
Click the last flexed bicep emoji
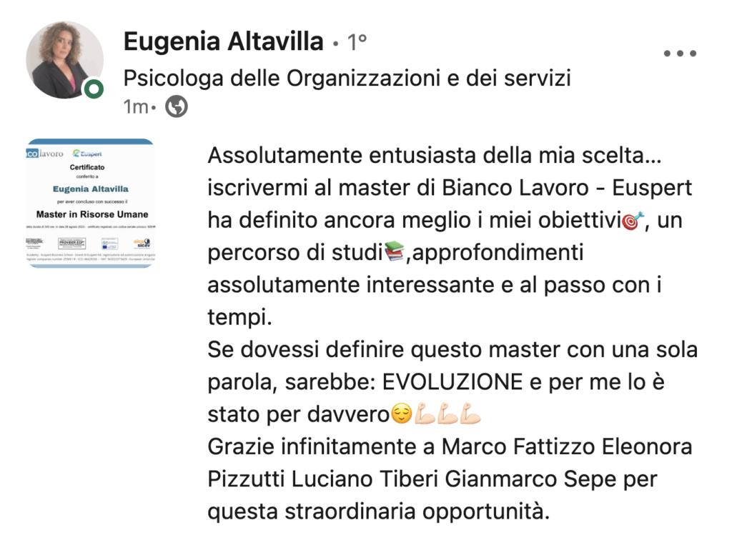[x=471, y=414]
